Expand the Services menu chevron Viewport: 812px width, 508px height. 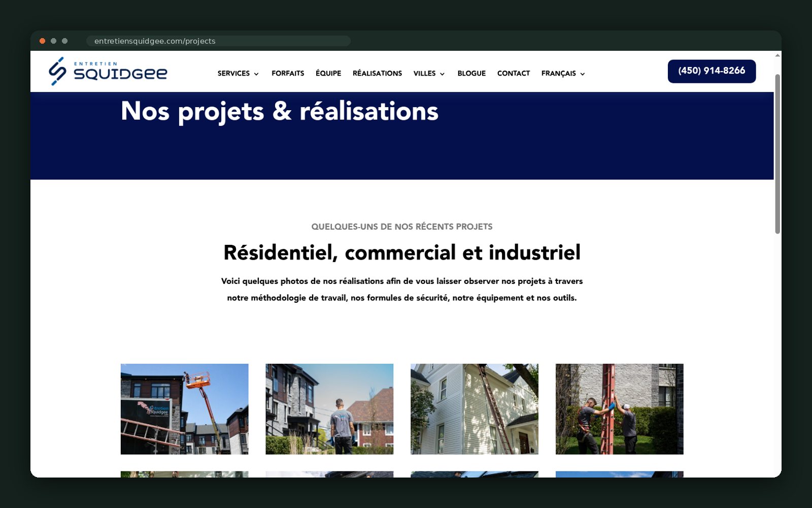click(x=256, y=74)
